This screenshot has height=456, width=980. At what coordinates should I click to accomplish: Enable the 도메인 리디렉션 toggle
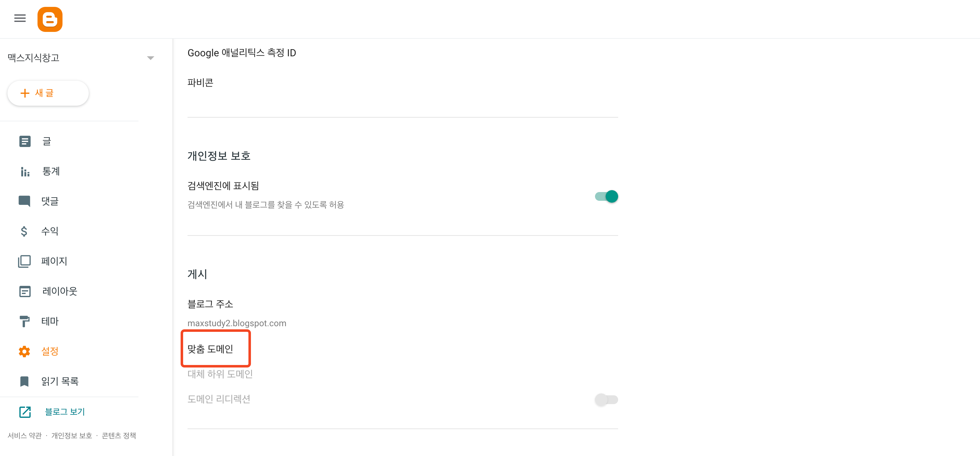(x=606, y=400)
